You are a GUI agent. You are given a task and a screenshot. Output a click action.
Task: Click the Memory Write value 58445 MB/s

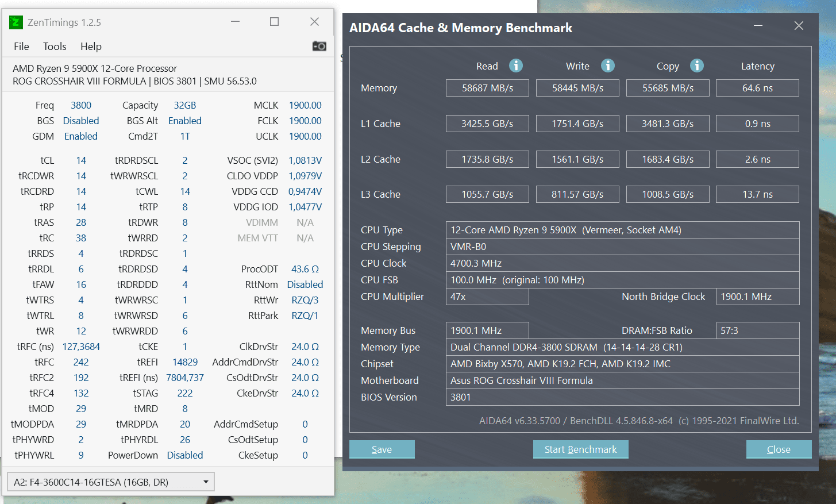coord(577,88)
